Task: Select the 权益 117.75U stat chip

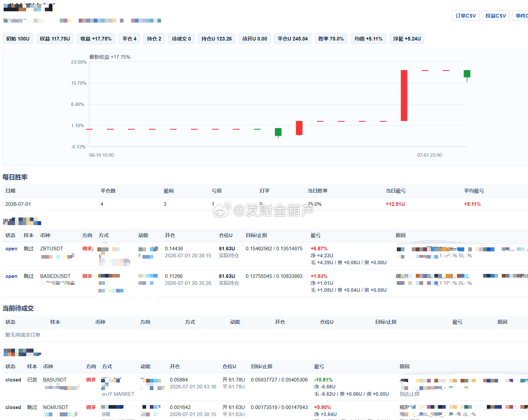Action: click(55, 39)
